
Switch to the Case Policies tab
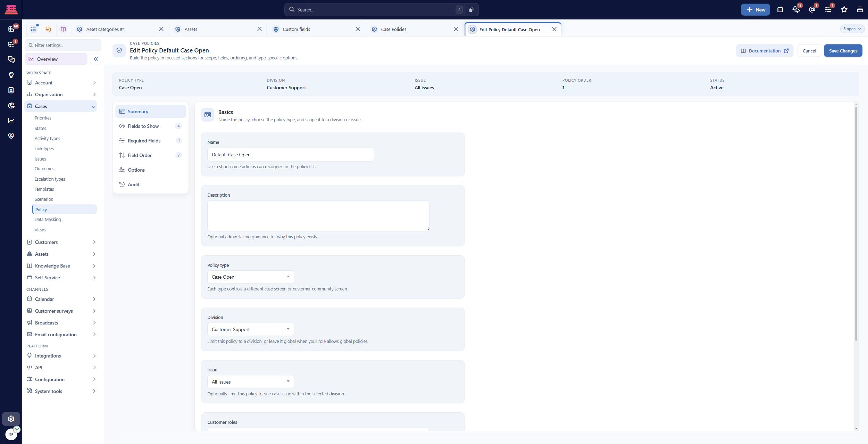[x=415, y=30]
